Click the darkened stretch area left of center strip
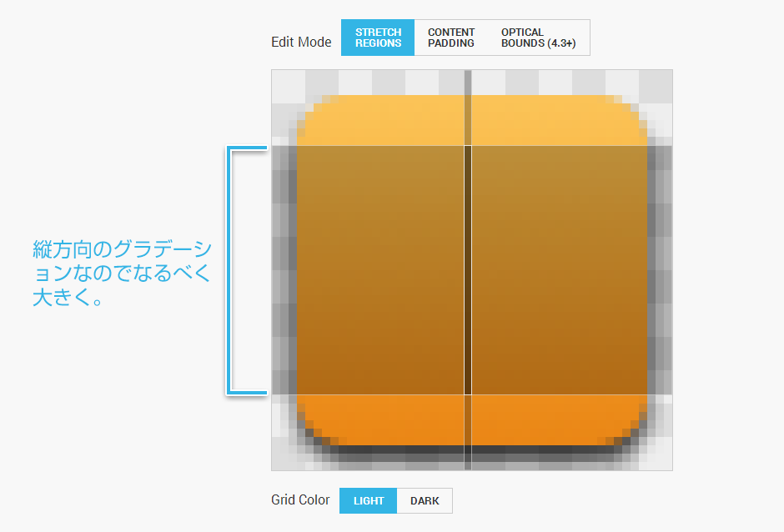Screen dimensions: 784x532 pyautogui.click(x=380, y=270)
